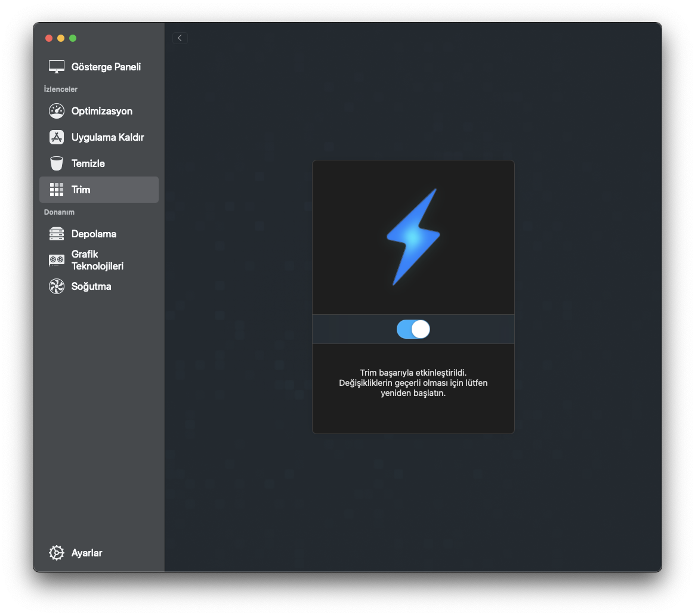Click the grid icon next to Trim

[x=57, y=190]
